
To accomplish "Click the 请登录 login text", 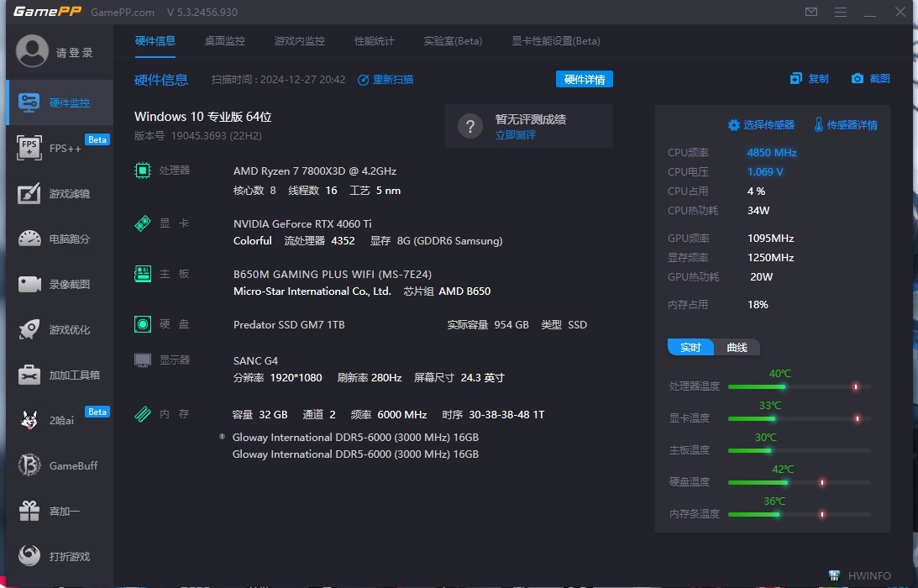I will [x=75, y=53].
